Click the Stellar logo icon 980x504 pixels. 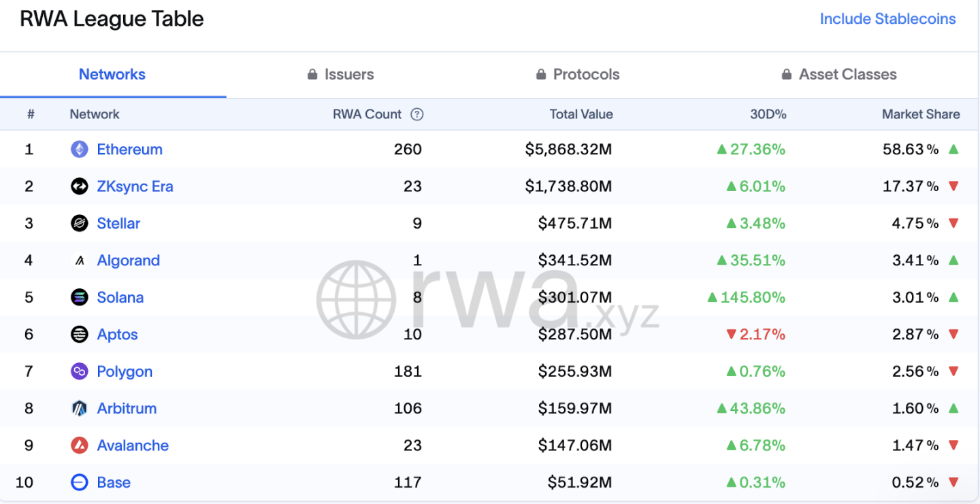pos(80,223)
